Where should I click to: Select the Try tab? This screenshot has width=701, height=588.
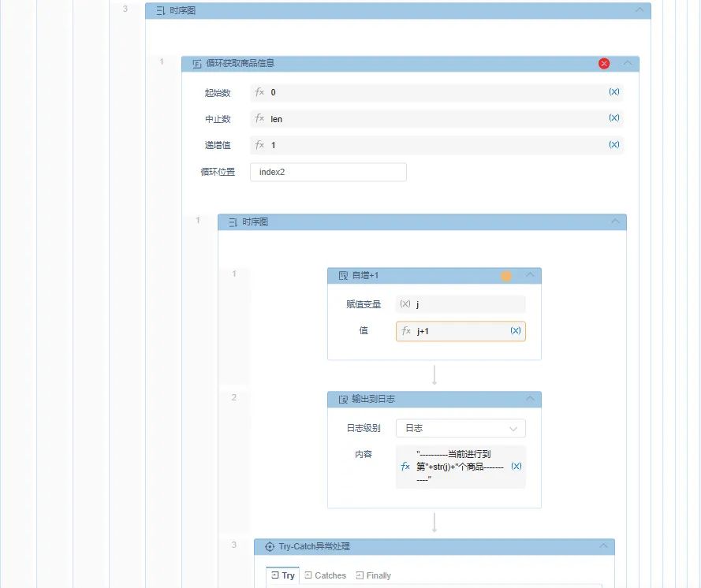point(282,575)
